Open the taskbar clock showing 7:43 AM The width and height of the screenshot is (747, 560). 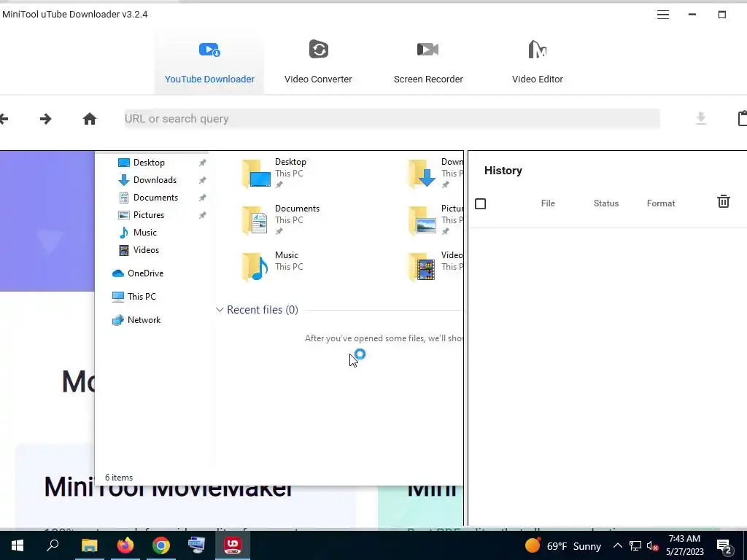pyautogui.click(x=684, y=545)
